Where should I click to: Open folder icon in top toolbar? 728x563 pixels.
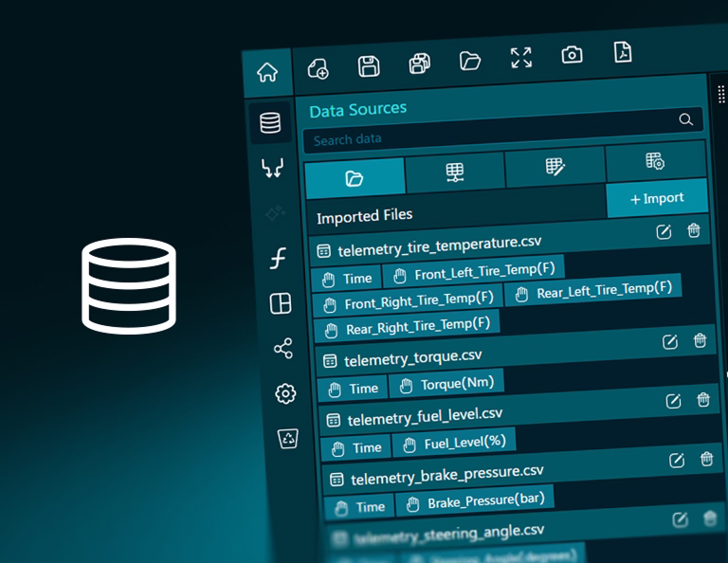coord(470,61)
